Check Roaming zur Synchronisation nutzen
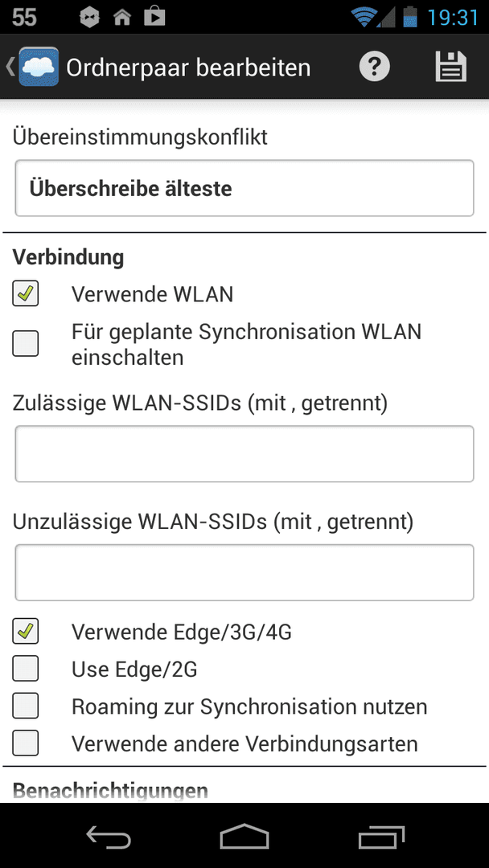Image resolution: width=489 pixels, height=868 pixels. (x=26, y=706)
